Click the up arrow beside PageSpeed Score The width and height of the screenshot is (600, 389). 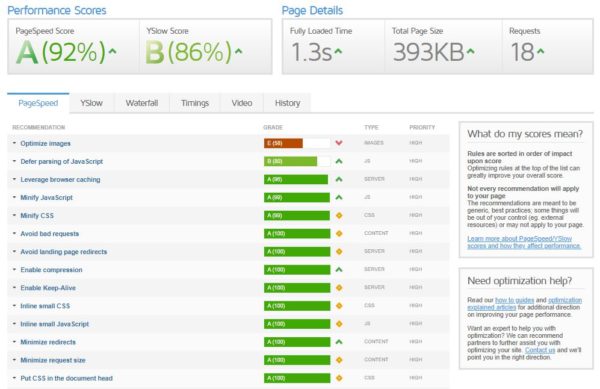tap(112, 50)
